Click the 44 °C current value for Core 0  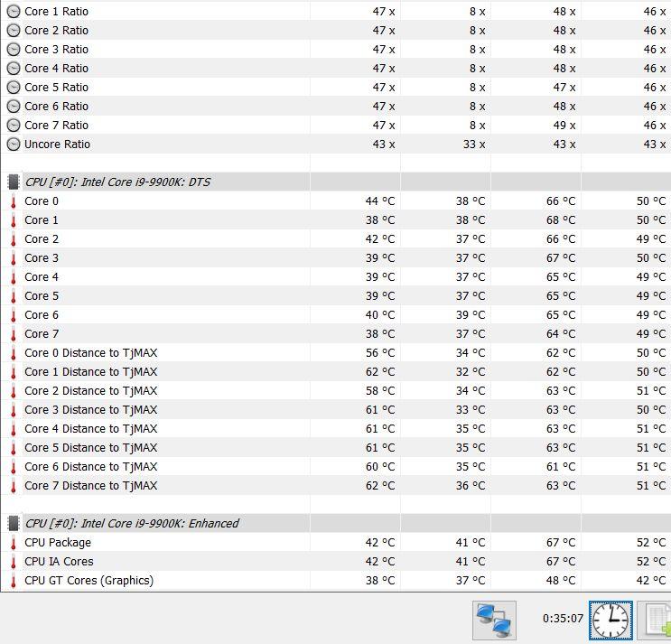click(x=380, y=201)
